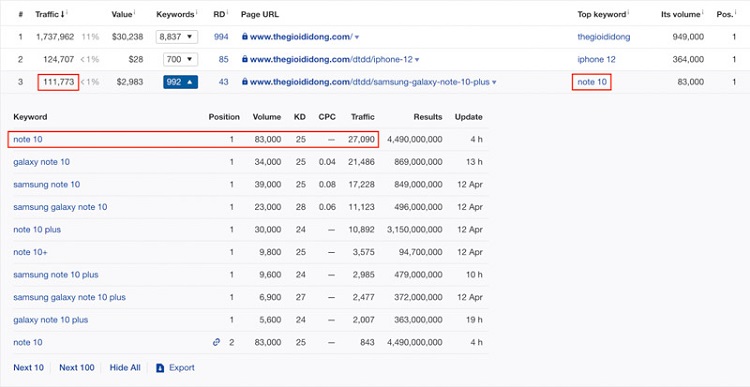Click value cell $30,238
The image size is (750, 387).
coord(127,37)
